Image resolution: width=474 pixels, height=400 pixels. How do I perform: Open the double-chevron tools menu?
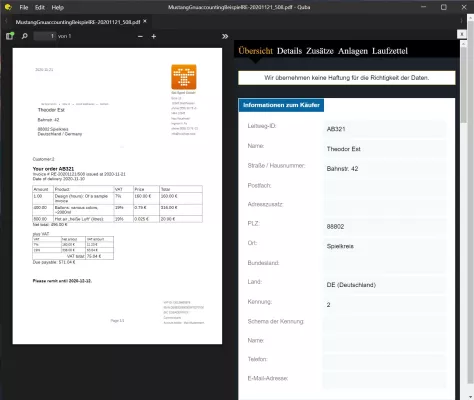[x=225, y=36]
